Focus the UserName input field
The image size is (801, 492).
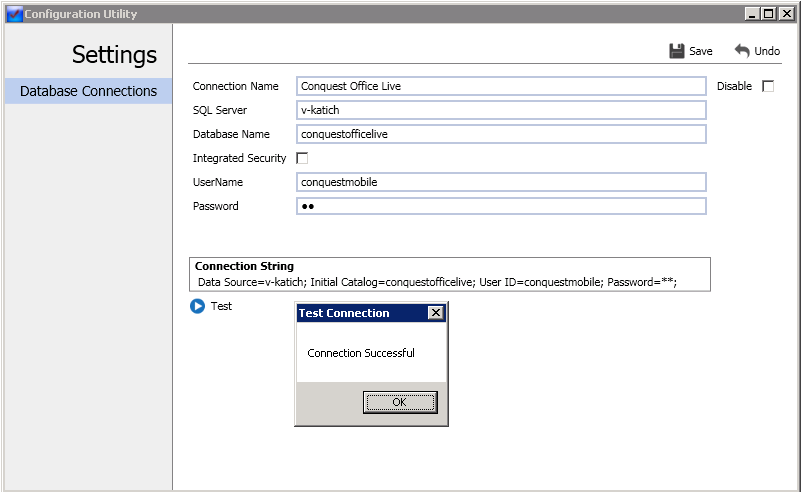(x=501, y=182)
